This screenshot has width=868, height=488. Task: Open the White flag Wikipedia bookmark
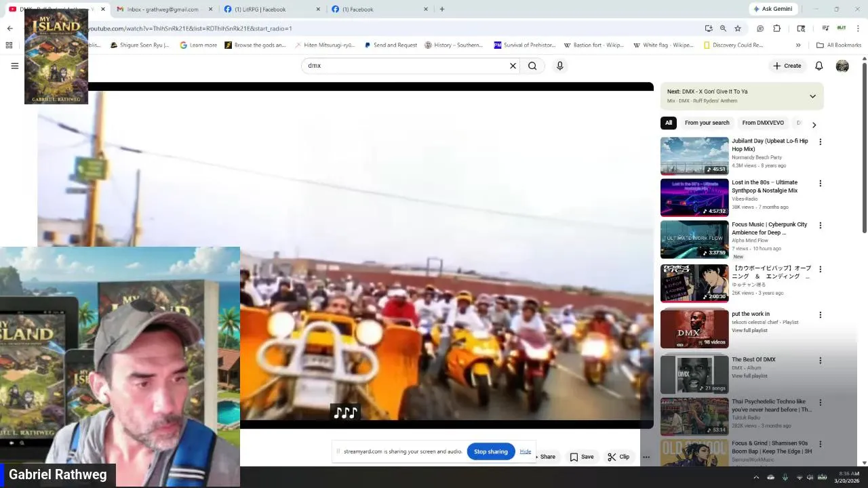pyautogui.click(x=663, y=45)
